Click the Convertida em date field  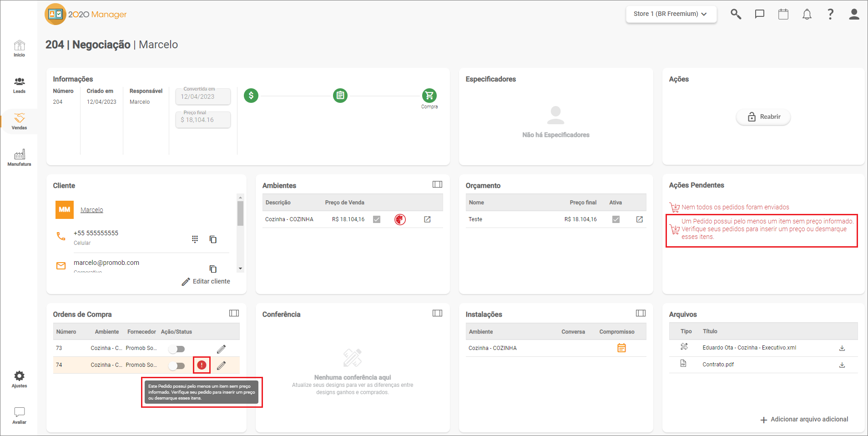[203, 96]
